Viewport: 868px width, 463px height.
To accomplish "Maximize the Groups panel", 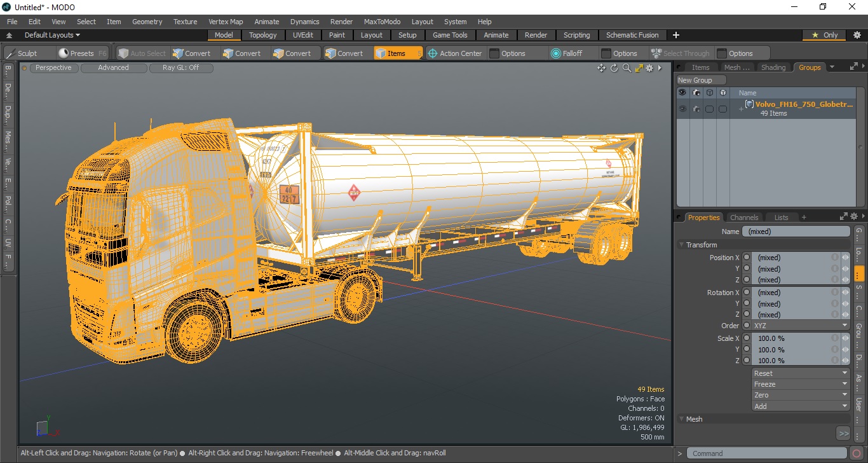I will [x=854, y=67].
